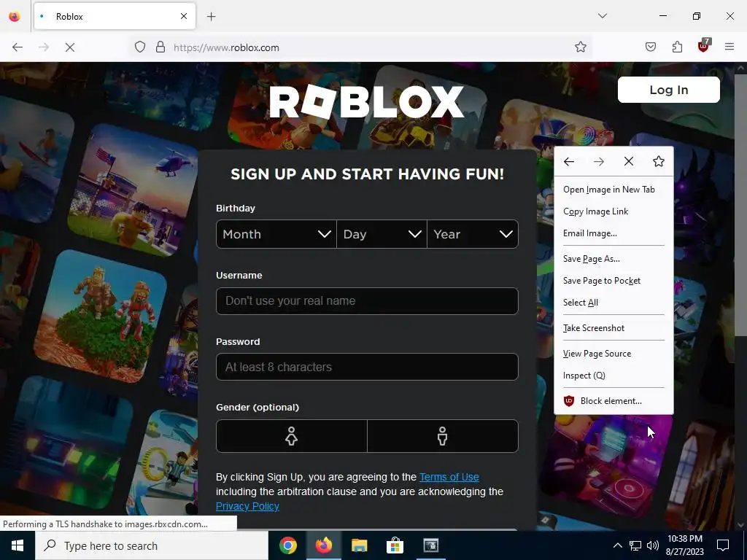Expand the Month birthday dropdown
This screenshot has height=560, width=747.
(276, 234)
